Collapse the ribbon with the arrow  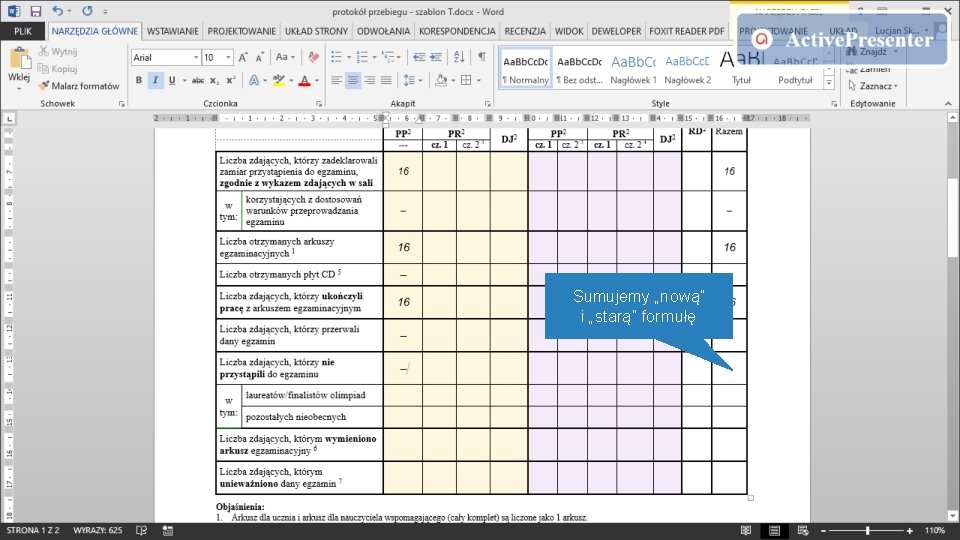pyautogui.click(x=948, y=104)
